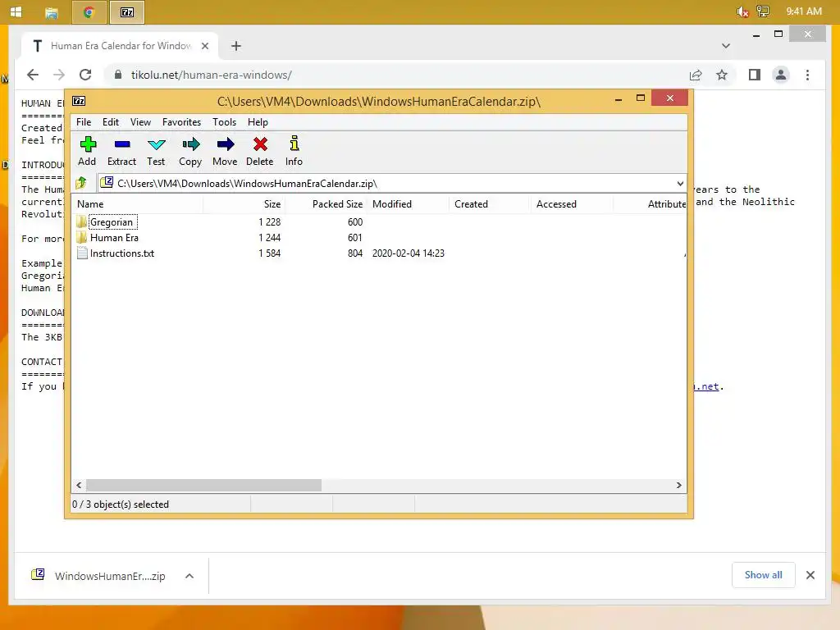
Task: Go up one folder level in 7-Zip
Action: click(x=81, y=183)
